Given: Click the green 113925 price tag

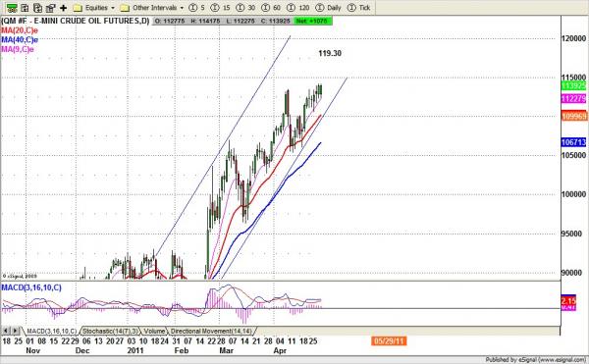Looking at the screenshot, I should [x=573, y=86].
